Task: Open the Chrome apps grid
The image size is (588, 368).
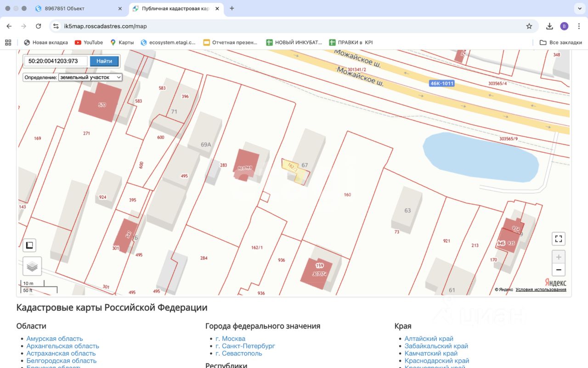Action: pyautogui.click(x=8, y=42)
